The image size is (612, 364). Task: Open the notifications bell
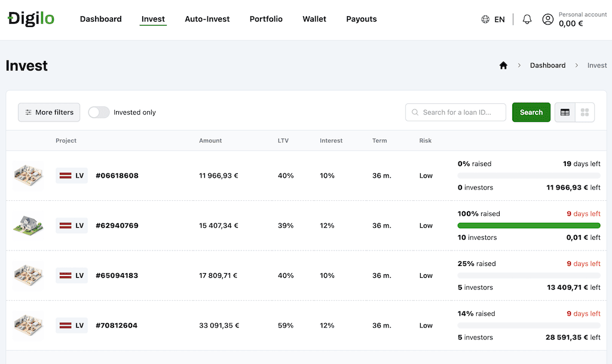tap(527, 19)
